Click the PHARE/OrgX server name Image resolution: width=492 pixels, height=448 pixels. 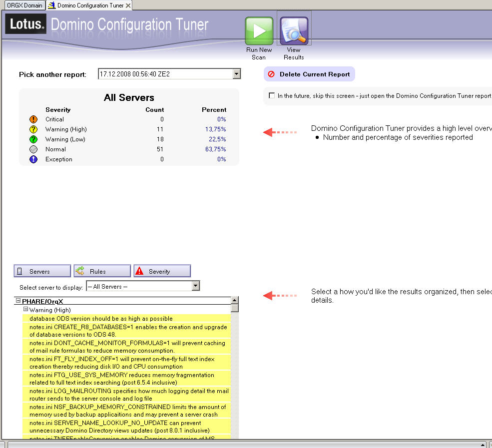pyautogui.click(x=42, y=301)
